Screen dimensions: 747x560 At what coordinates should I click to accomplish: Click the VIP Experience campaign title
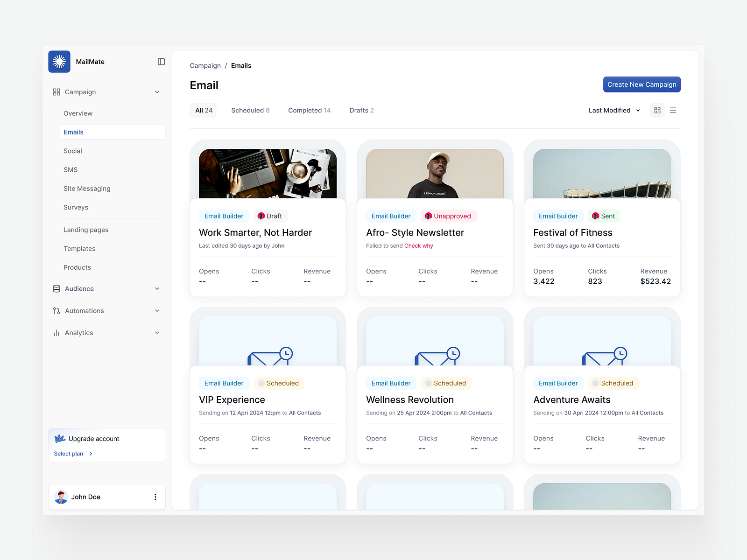232,400
